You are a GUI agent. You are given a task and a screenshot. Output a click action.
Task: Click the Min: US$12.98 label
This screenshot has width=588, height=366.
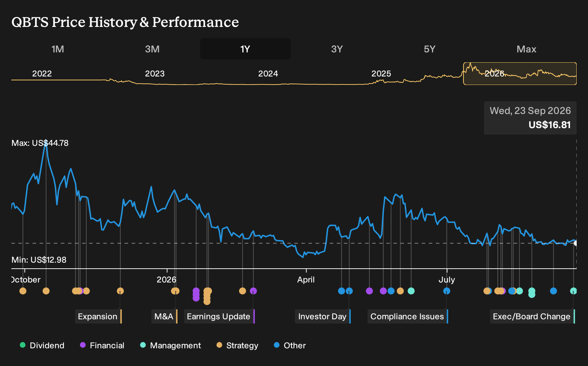coord(39,260)
